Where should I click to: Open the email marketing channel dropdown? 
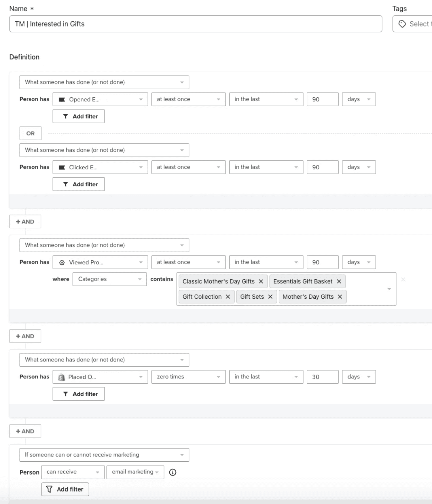135,472
